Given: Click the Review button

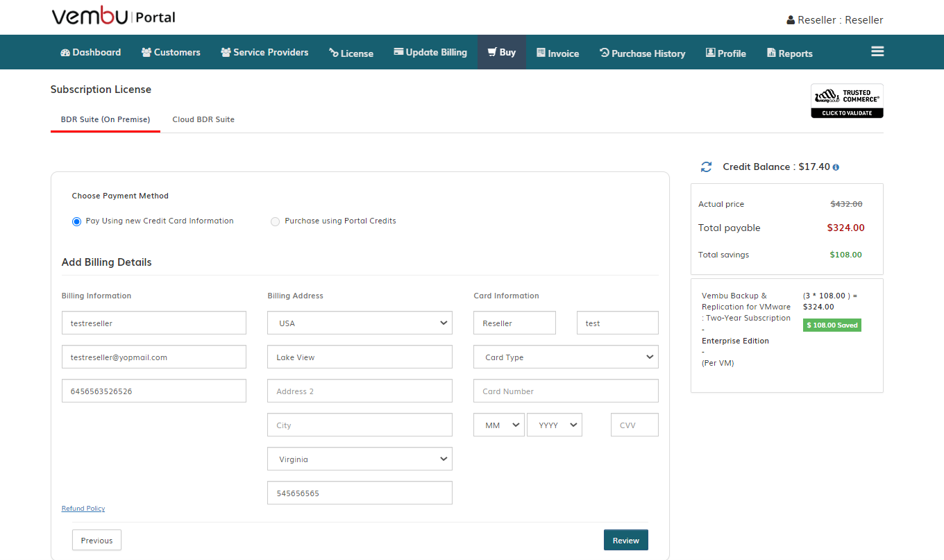Looking at the screenshot, I should tap(626, 541).
